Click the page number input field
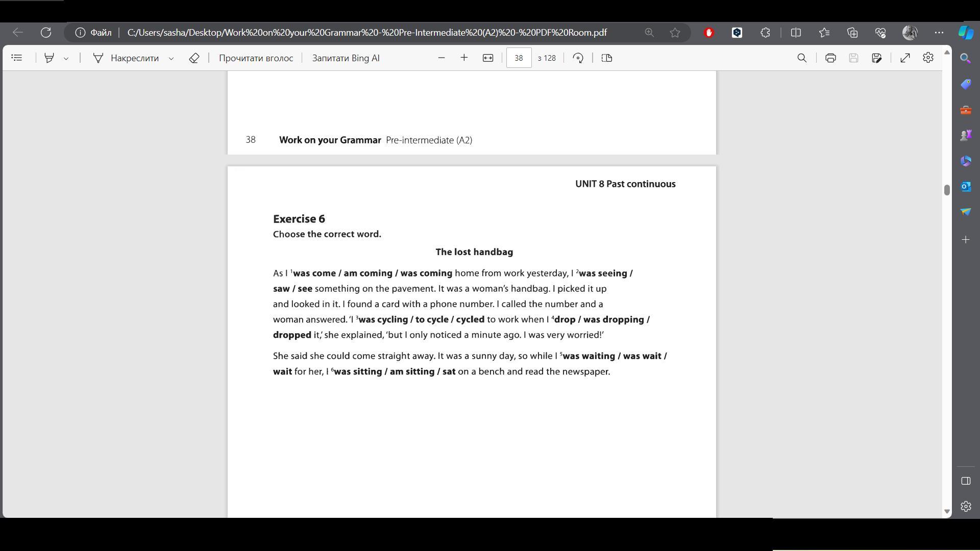This screenshot has height=551, width=980. click(x=519, y=58)
